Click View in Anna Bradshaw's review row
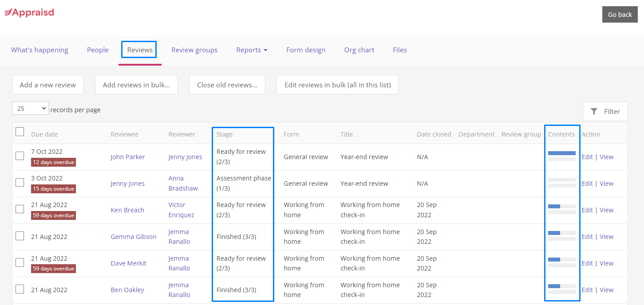Image resolution: width=644 pixels, height=305 pixels. coord(606,184)
